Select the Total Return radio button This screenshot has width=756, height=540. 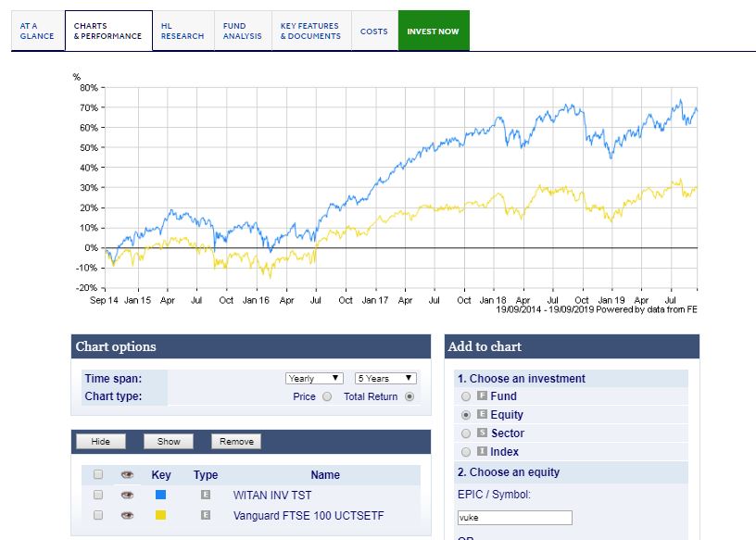409,396
